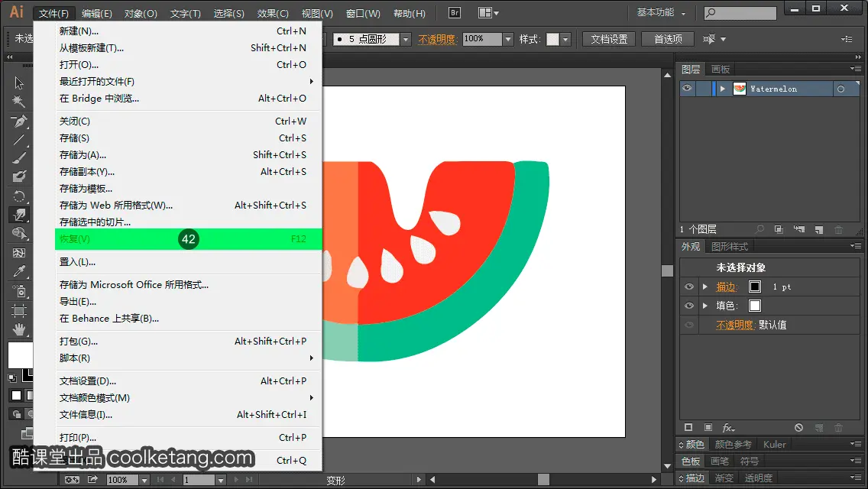The image size is (868, 489).
Task: Choose 打印(P)... from File menu
Action: [189, 438]
